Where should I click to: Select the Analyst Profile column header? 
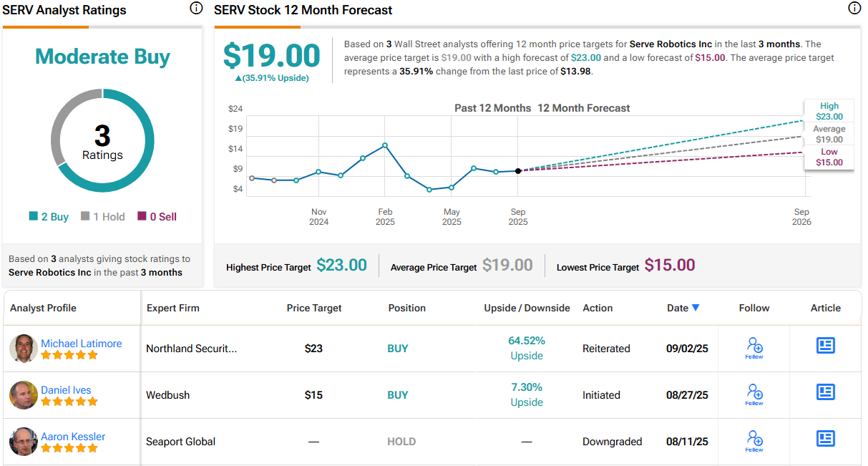[x=43, y=308]
